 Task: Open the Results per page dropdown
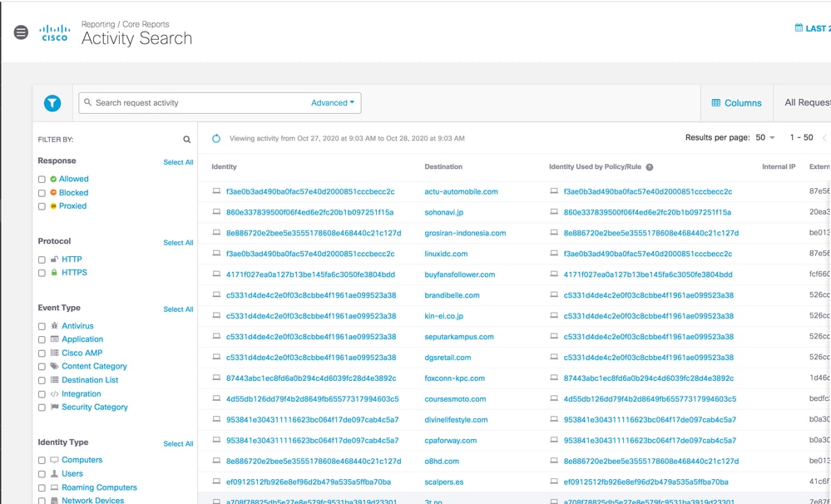point(765,138)
